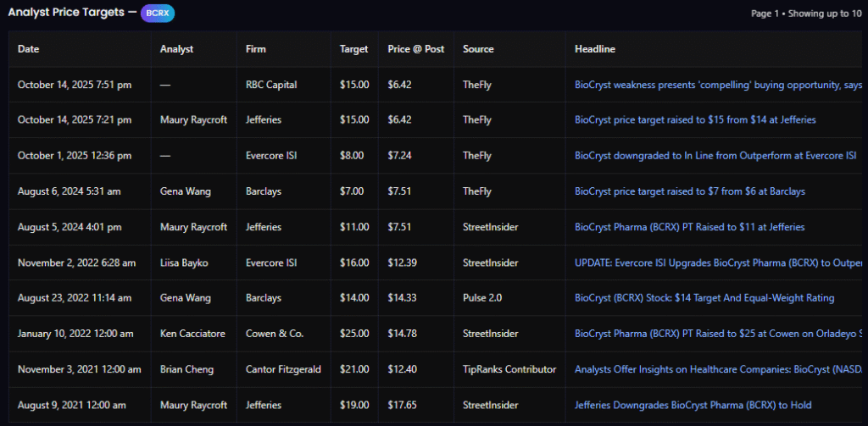Click the Source column header

(478, 49)
